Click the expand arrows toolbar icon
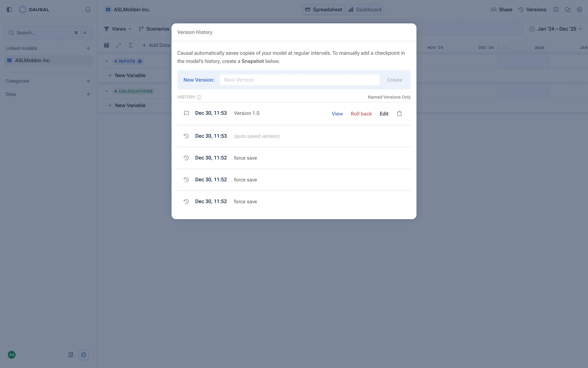588x368 pixels. [119, 45]
